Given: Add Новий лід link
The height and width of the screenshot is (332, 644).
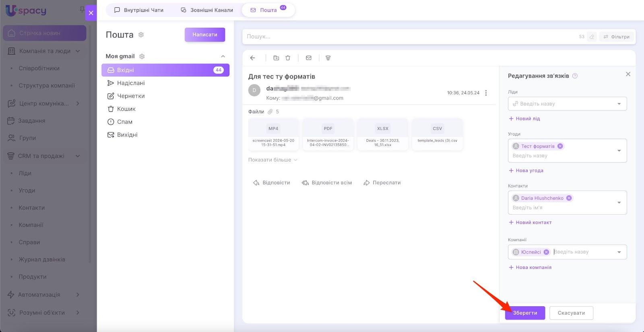Looking at the screenshot, I should (524, 119).
